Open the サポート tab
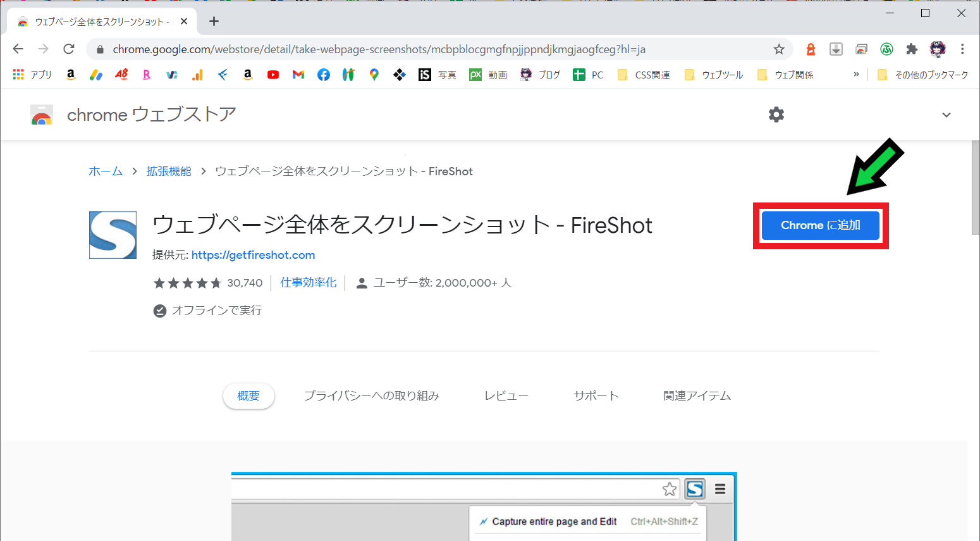The height and width of the screenshot is (541, 980). coord(596,396)
